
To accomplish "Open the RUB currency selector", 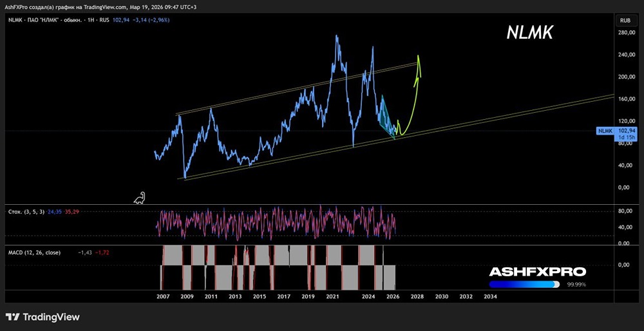I will (x=624, y=21).
